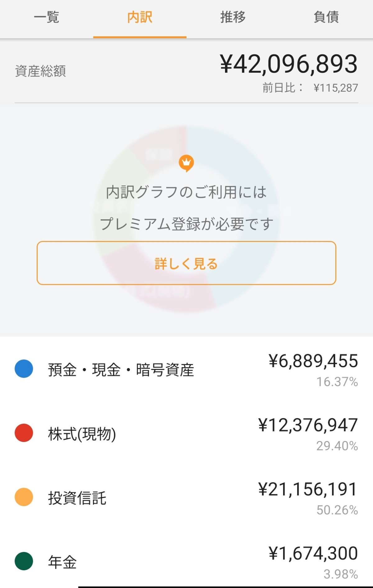The height and width of the screenshot is (588, 373).
Task: Click the ¥6,889,455 deposit amount
Action: pos(313,361)
